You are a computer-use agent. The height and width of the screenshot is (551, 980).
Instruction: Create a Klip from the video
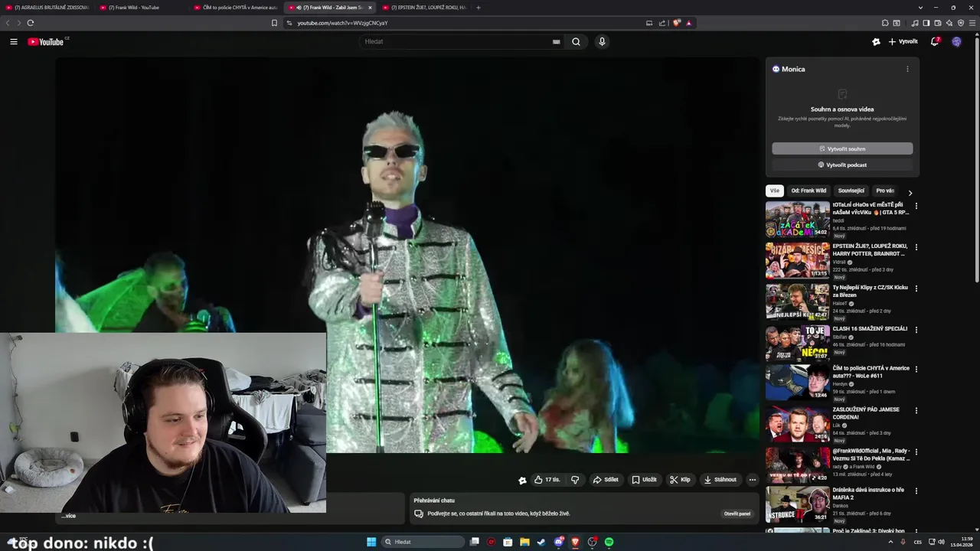[x=680, y=480]
